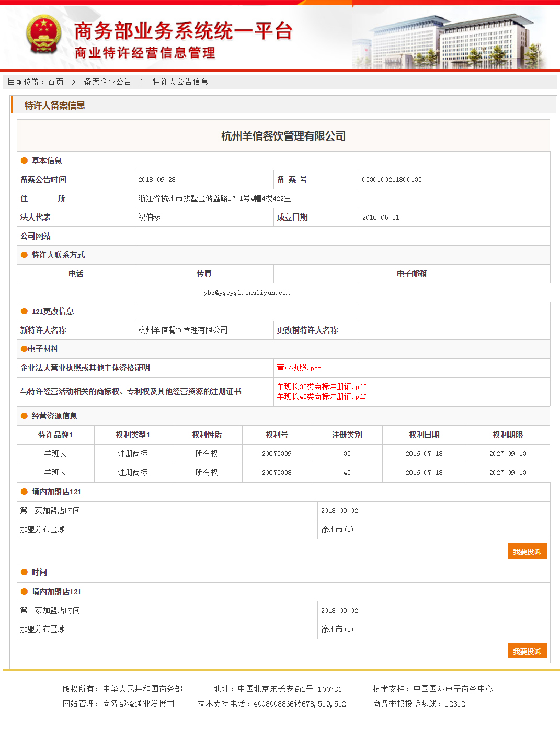
Task: Click the bottom 我要投诉 button near footer
Action: coord(527,651)
